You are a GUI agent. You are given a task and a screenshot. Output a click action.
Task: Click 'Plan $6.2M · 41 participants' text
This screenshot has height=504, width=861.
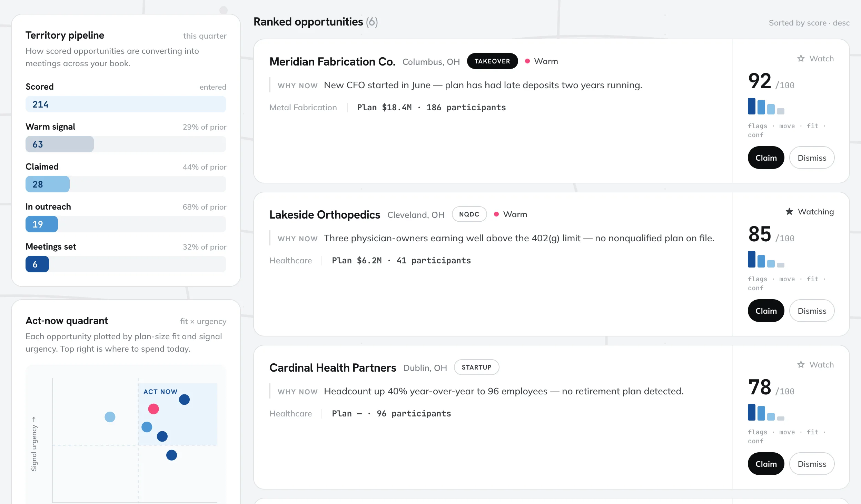point(401,261)
